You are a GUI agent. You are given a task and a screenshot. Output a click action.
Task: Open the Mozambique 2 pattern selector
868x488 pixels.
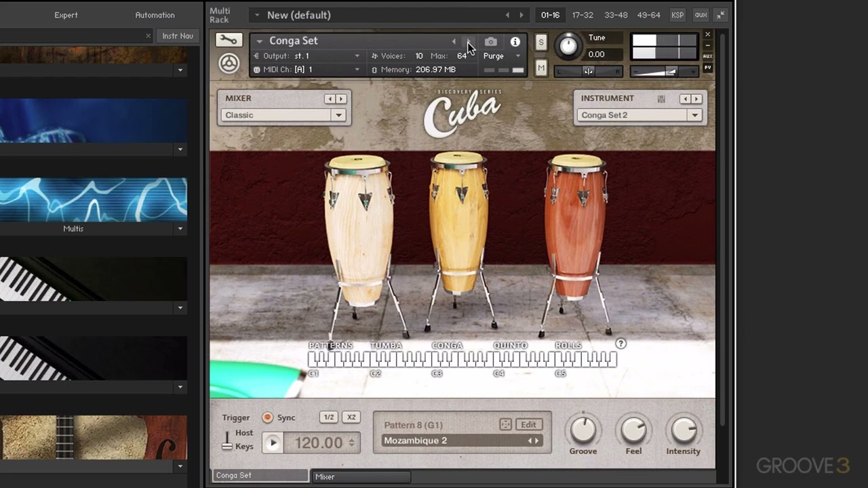coord(461,441)
